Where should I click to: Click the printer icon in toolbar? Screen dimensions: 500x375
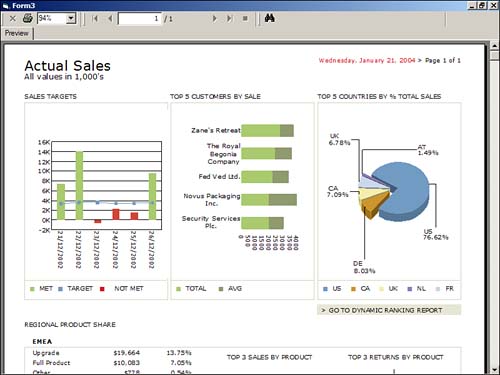(x=28, y=18)
